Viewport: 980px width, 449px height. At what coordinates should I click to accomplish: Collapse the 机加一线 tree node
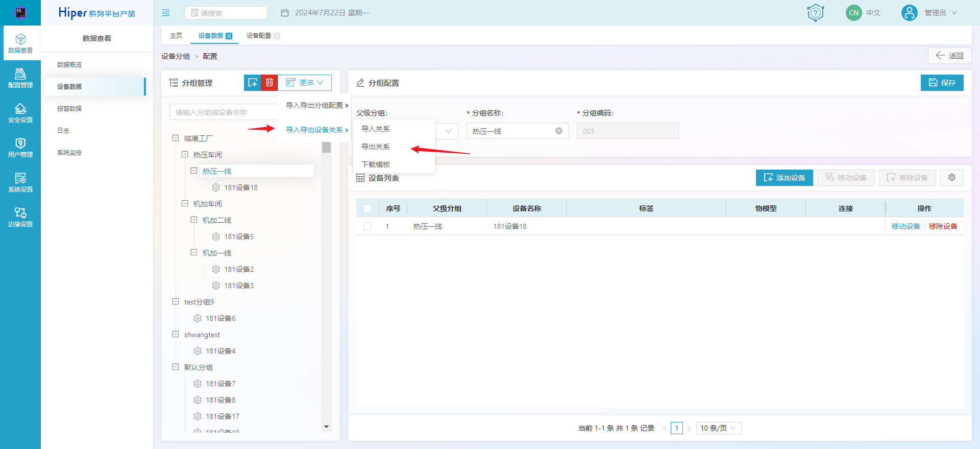click(194, 252)
